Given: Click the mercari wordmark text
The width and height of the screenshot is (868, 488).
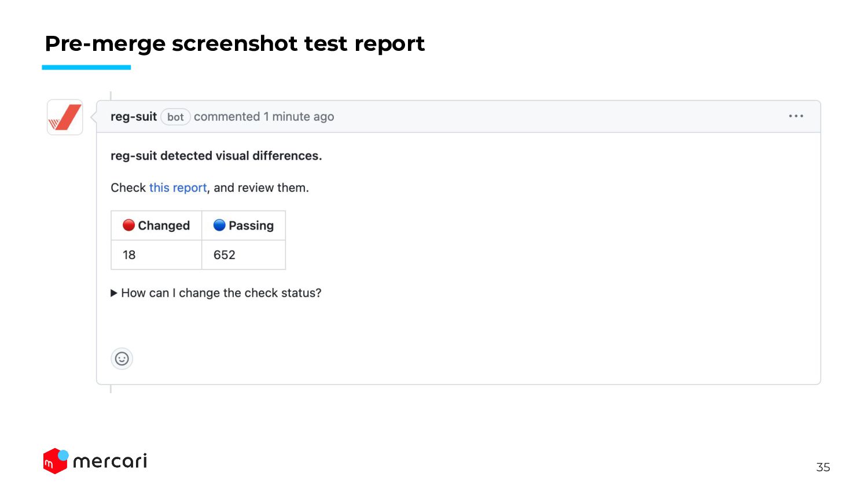Looking at the screenshot, I should [110, 461].
